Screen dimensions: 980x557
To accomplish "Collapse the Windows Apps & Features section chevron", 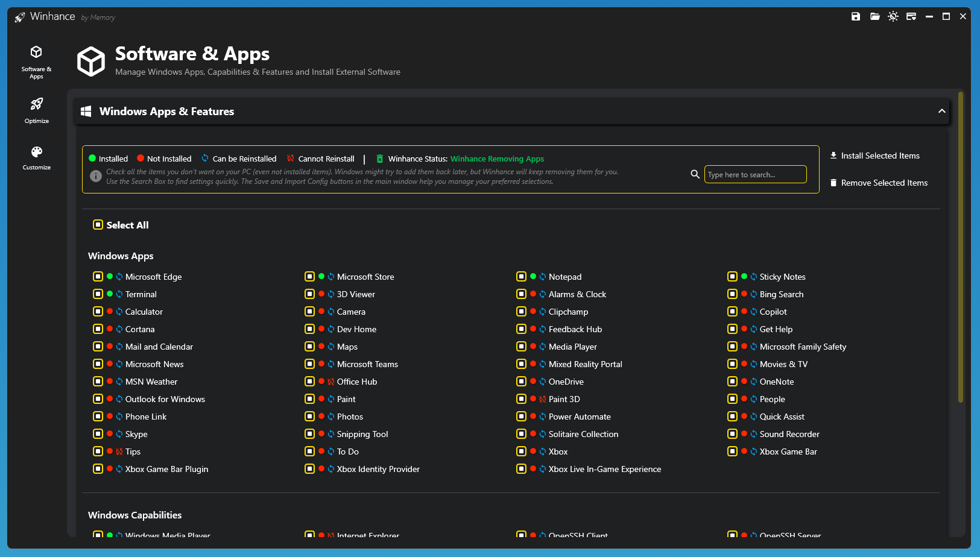I will pos(941,112).
